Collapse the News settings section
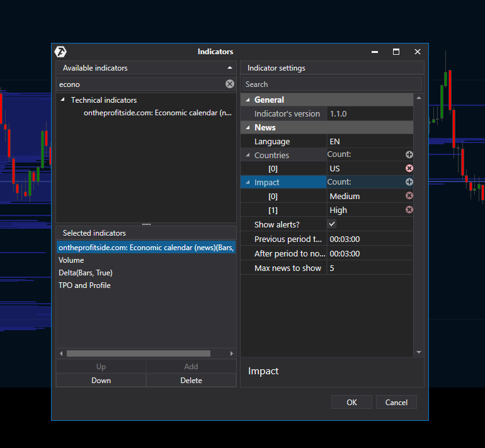The width and height of the screenshot is (485, 448). [x=248, y=127]
